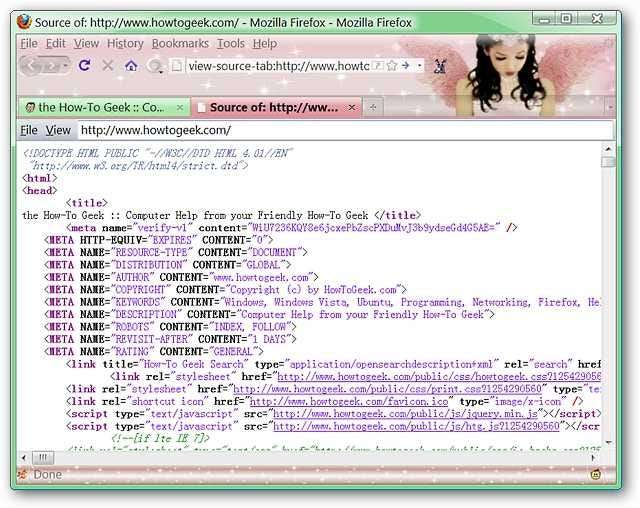Click the Stop loading X icon
Screen dimensions: 640x508
pyautogui.click(x=108, y=65)
